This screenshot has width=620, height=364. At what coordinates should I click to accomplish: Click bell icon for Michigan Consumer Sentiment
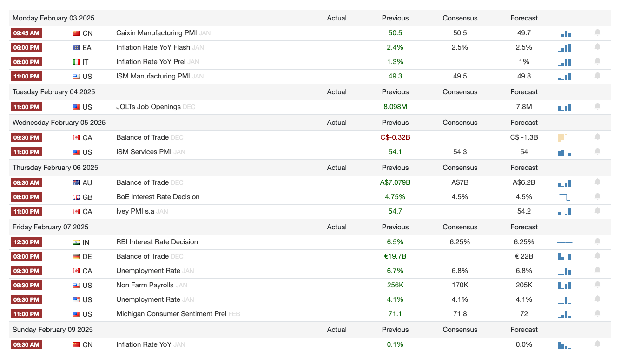[x=597, y=313]
